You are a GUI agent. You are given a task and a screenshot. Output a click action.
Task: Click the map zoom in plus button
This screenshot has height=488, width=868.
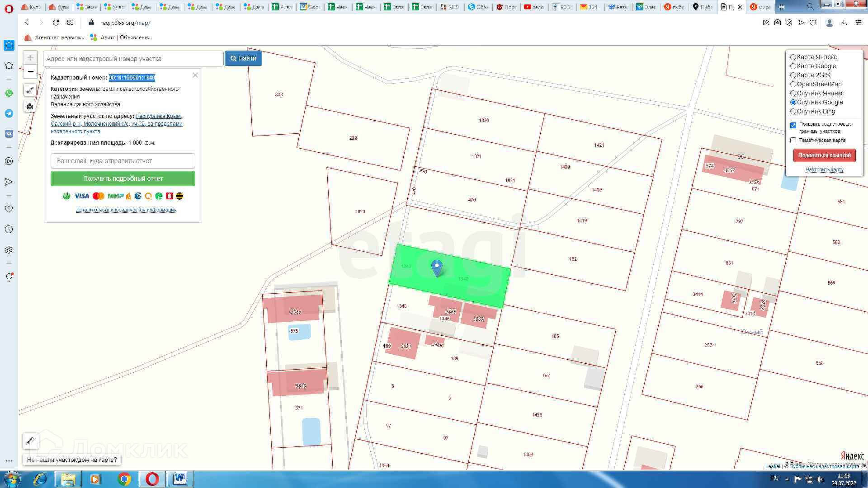click(x=30, y=58)
